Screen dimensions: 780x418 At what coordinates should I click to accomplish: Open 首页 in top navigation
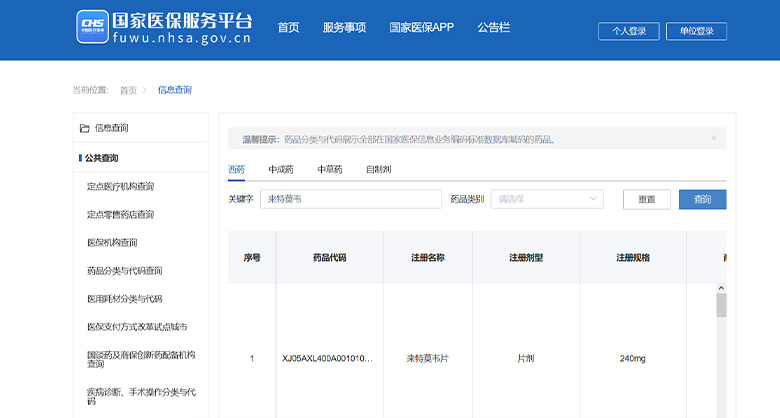(288, 27)
